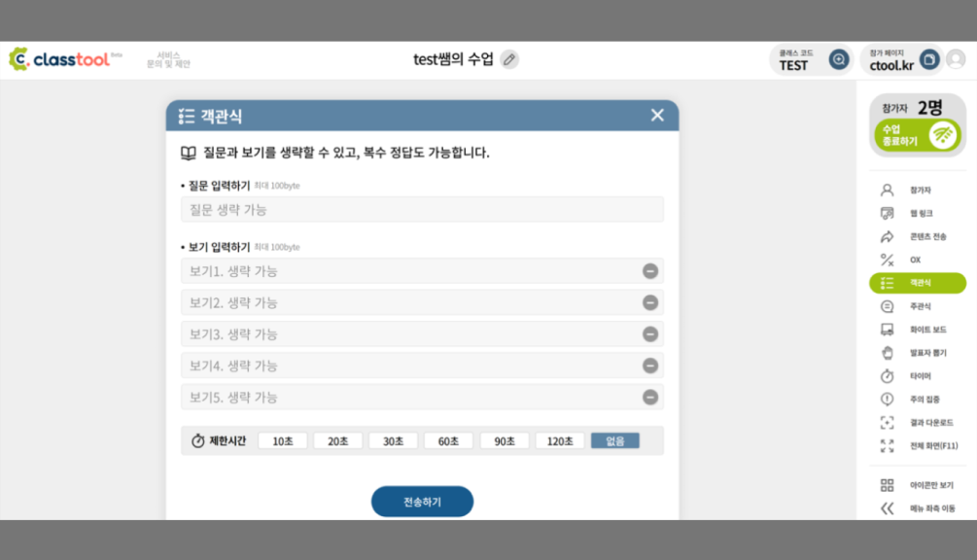Click 결과 다운로드 in the sidebar
This screenshot has height=560, width=977.
click(917, 423)
